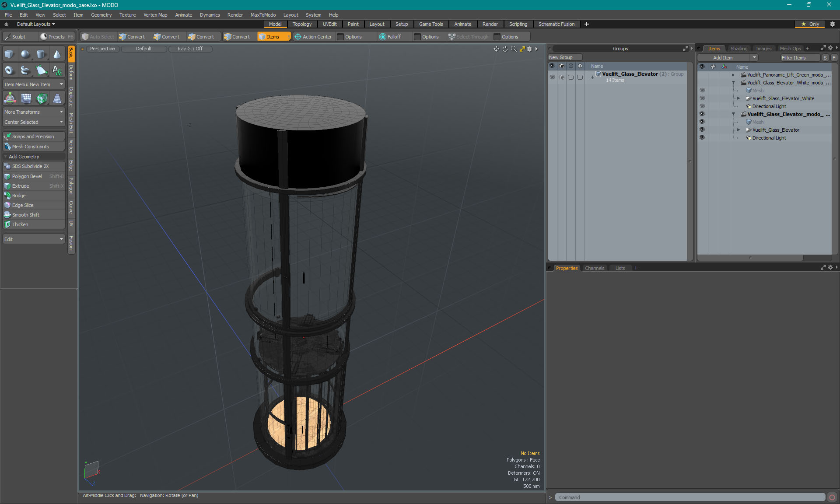Activate the Soft transform grid icon
Screen dimensions: 840x504
pyautogui.click(x=25, y=98)
